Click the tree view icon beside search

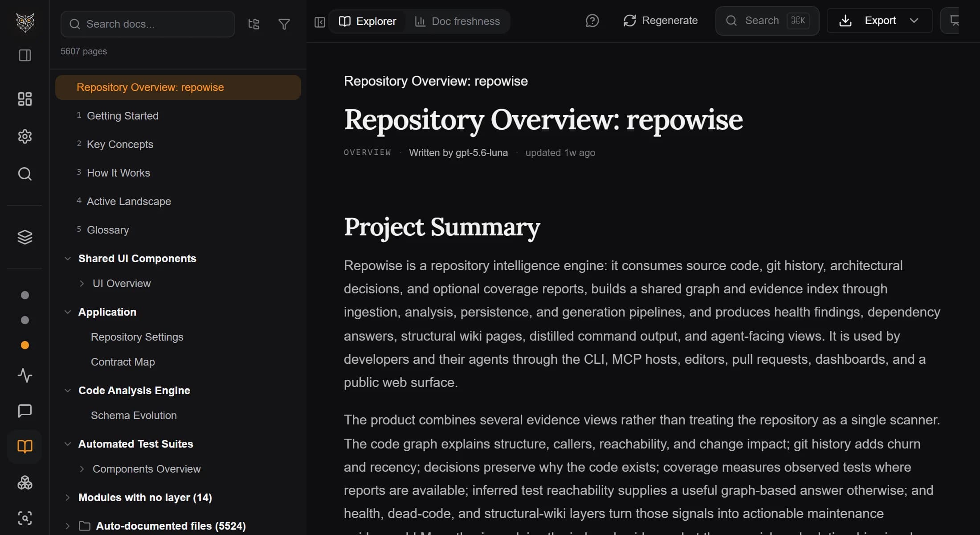click(254, 24)
